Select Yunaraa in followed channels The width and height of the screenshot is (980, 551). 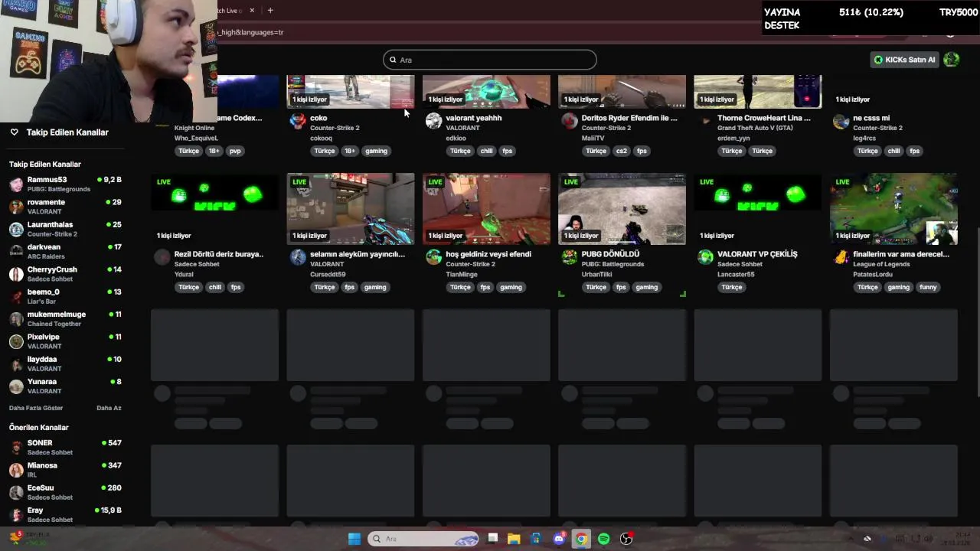(x=65, y=386)
